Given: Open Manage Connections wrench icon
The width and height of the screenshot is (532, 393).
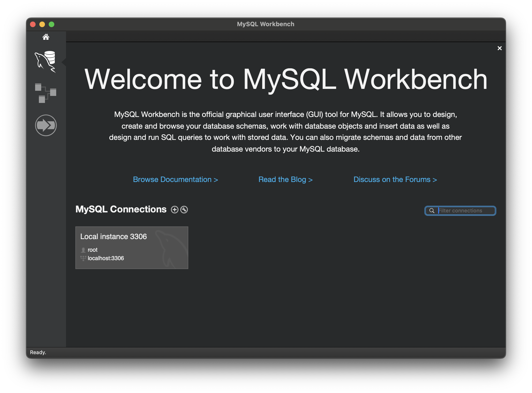Looking at the screenshot, I should tap(184, 210).
